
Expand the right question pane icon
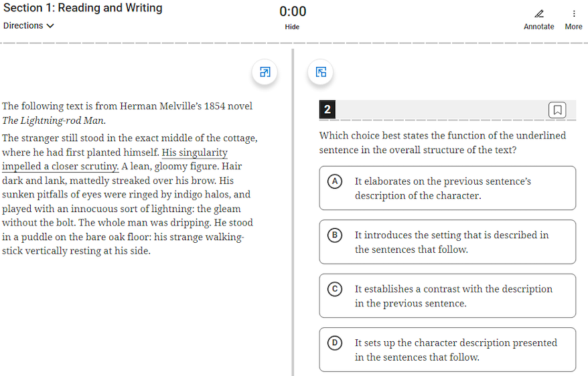coord(321,72)
